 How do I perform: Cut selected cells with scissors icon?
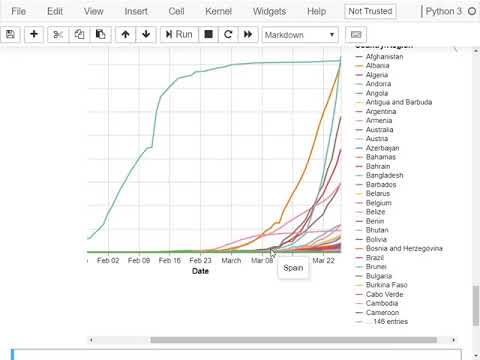point(58,34)
